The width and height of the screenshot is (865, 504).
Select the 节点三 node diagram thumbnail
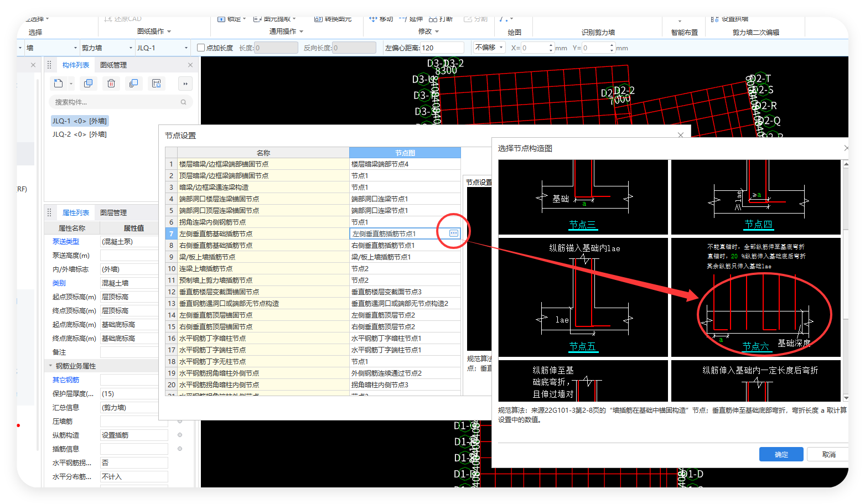[583, 197]
